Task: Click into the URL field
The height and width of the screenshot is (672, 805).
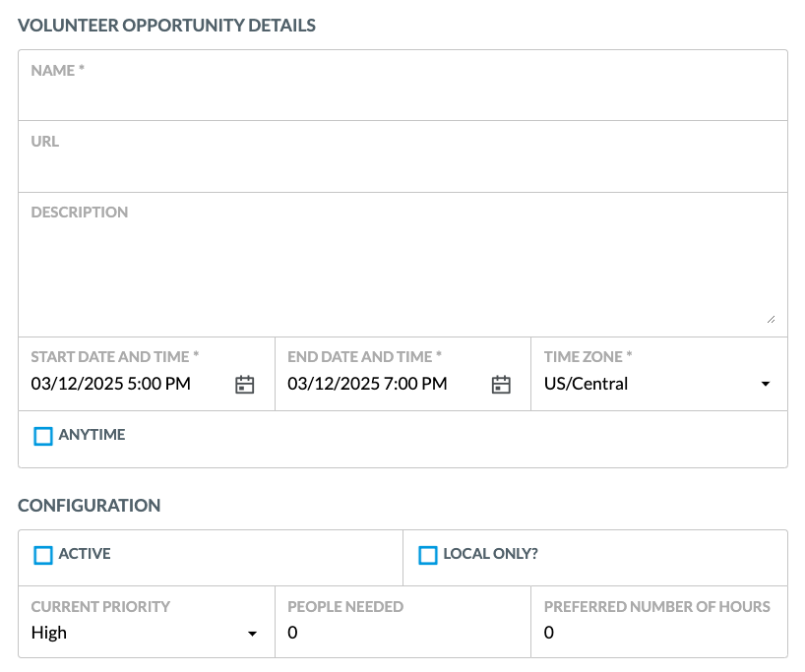Action: [403, 156]
